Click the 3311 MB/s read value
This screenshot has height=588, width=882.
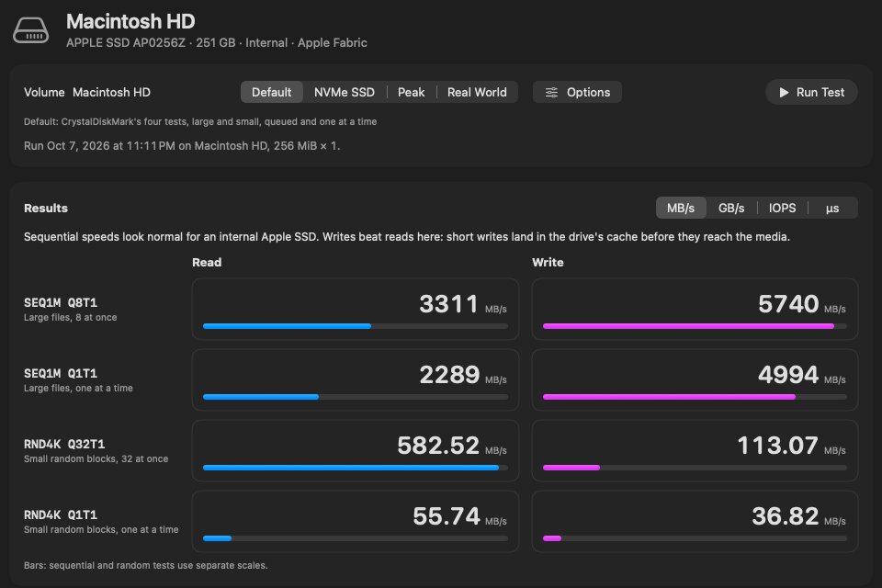[x=463, y=304]
